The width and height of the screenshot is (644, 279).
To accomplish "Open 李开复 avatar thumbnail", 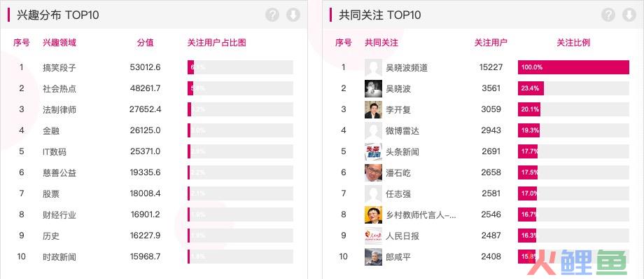I will tap(373, 109).
